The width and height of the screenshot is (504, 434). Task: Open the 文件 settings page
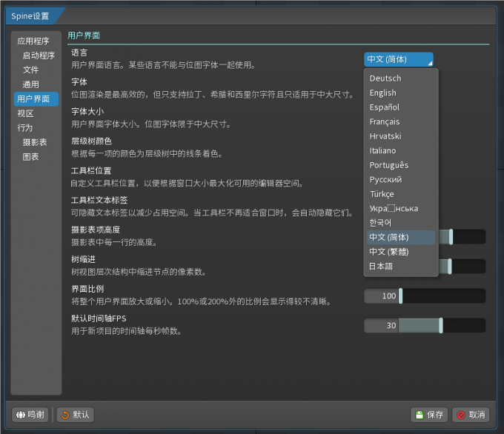click(31, 70)
